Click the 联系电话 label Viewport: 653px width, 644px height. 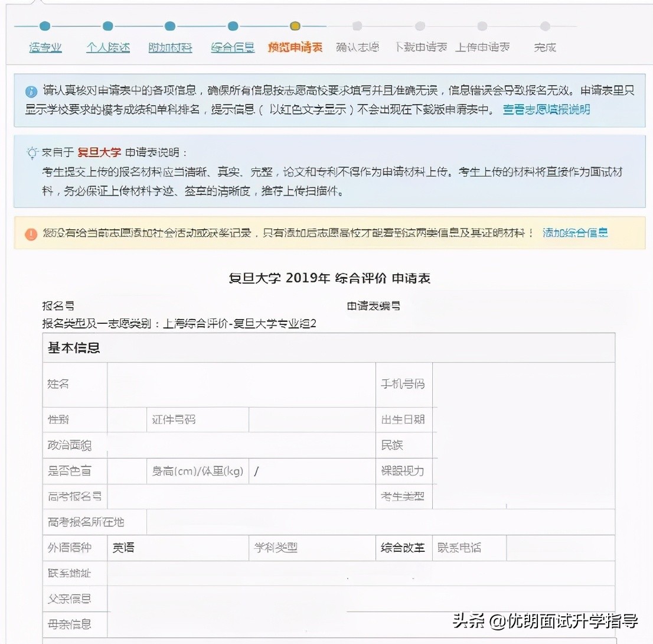point(459,547)
